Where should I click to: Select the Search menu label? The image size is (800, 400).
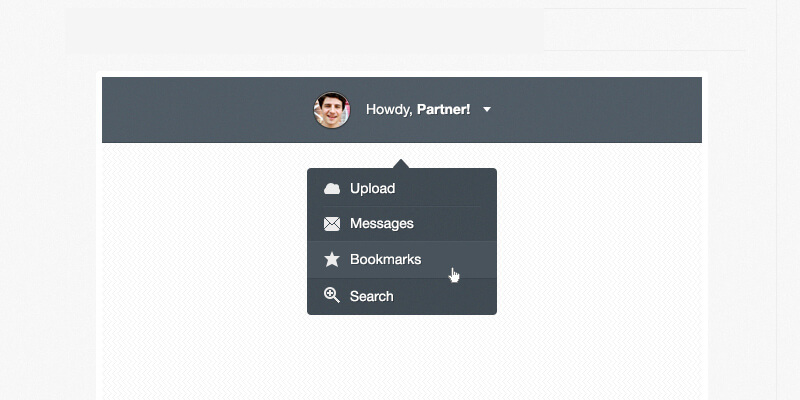(x=371, y=296)
